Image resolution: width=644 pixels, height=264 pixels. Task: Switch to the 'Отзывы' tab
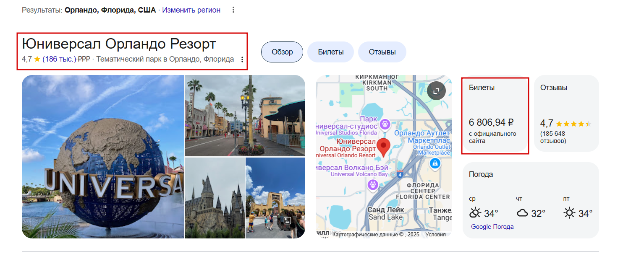[x=382, y=52]
